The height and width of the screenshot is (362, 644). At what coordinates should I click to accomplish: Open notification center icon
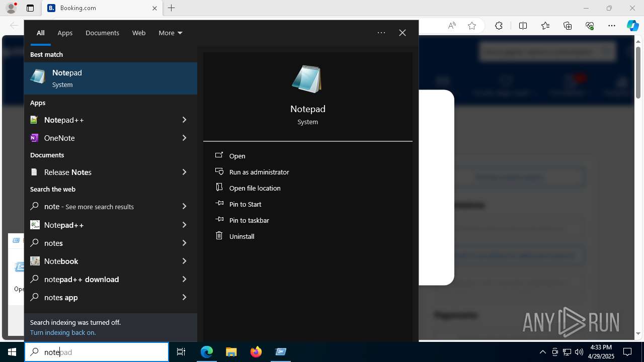[627, 352]
